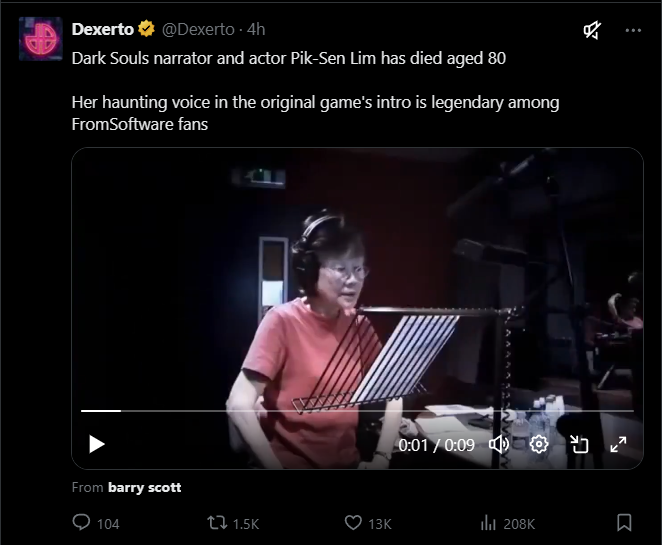Image resolution: width=662 pixels, height=545 pixels.
Task: Toggle the video volume speaker icon
Action: pyautogui.click(x=499, y=445)
